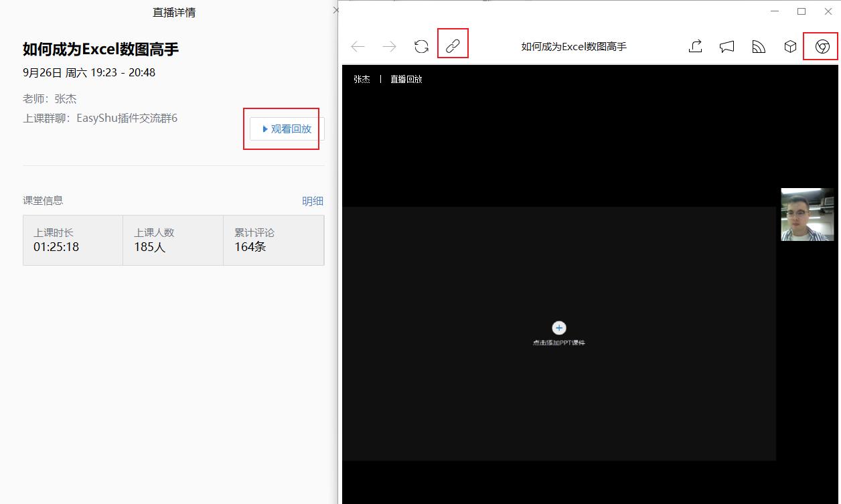Switch to the 直播回放 tab

pyautogui.click(x=406, y=79)
